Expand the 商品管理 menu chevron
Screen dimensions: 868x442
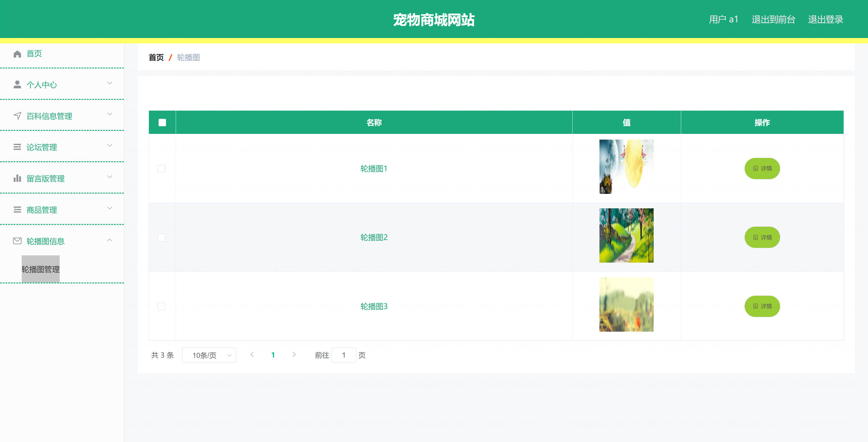109,208
